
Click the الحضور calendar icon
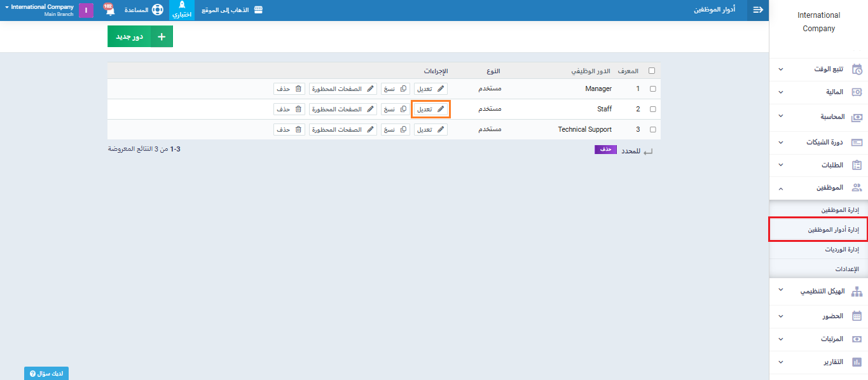click(857, 316)
